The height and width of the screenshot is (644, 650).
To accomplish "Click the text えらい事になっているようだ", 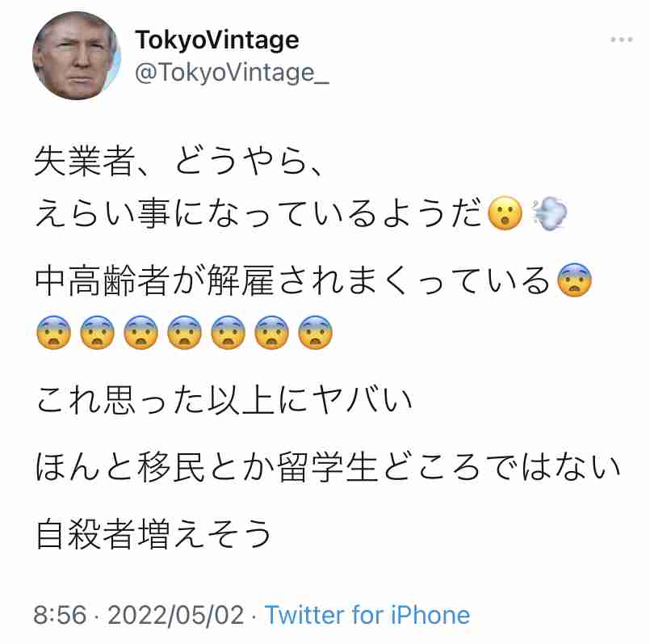I will click(260, 213).
